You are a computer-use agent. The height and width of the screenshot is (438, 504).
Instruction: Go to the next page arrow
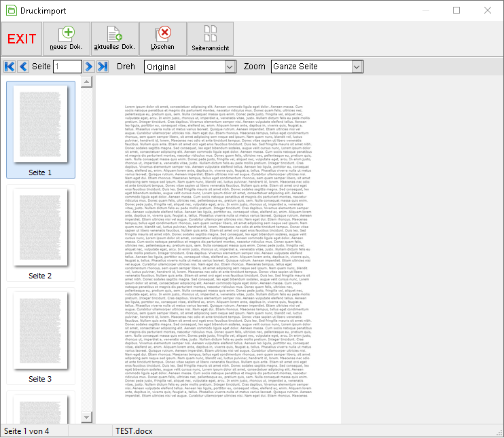[x=89, y=67]
